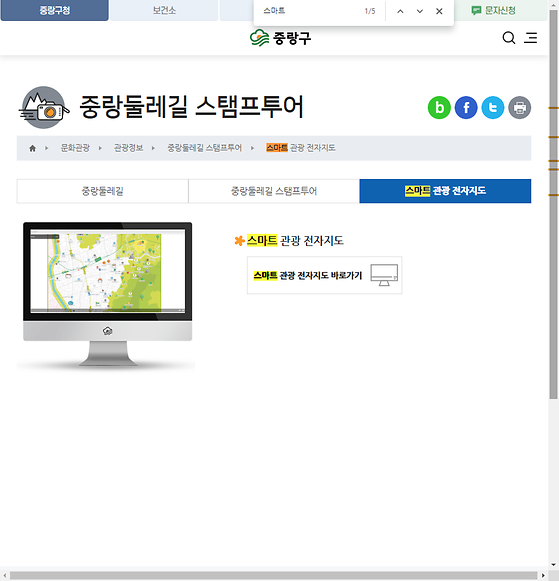Viewport: 559px width, 581px height.
Task: Select the 보건소 top tab
Action: tap(164, 10)
